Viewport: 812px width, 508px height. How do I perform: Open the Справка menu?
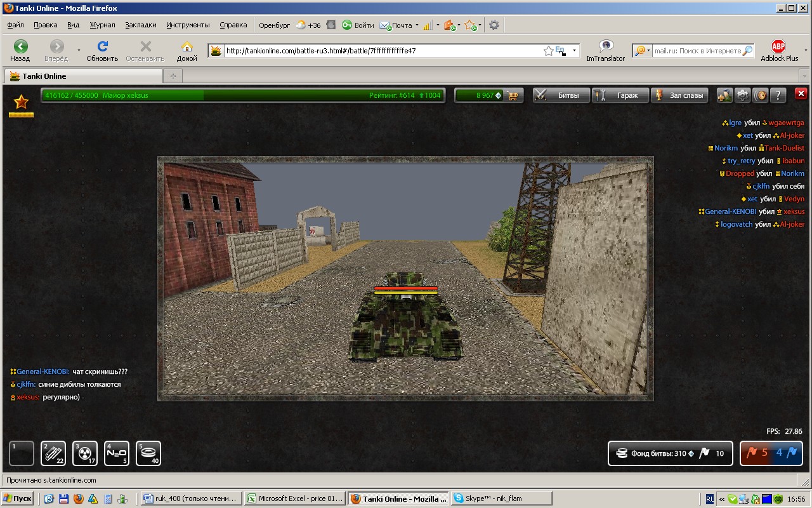point(233,25)
